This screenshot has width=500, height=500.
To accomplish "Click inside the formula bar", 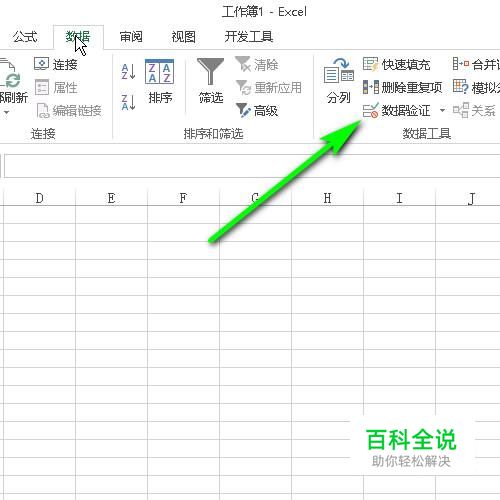I will (252, 166).
